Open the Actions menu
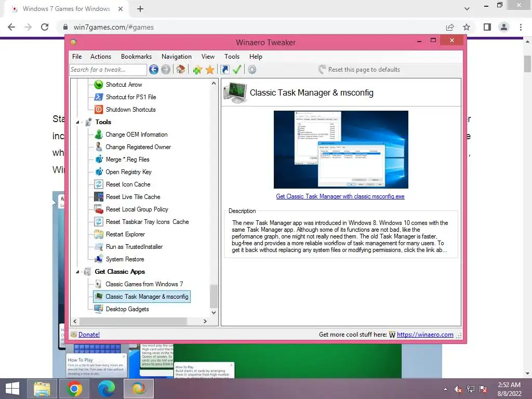 click(x=100, y=57)
